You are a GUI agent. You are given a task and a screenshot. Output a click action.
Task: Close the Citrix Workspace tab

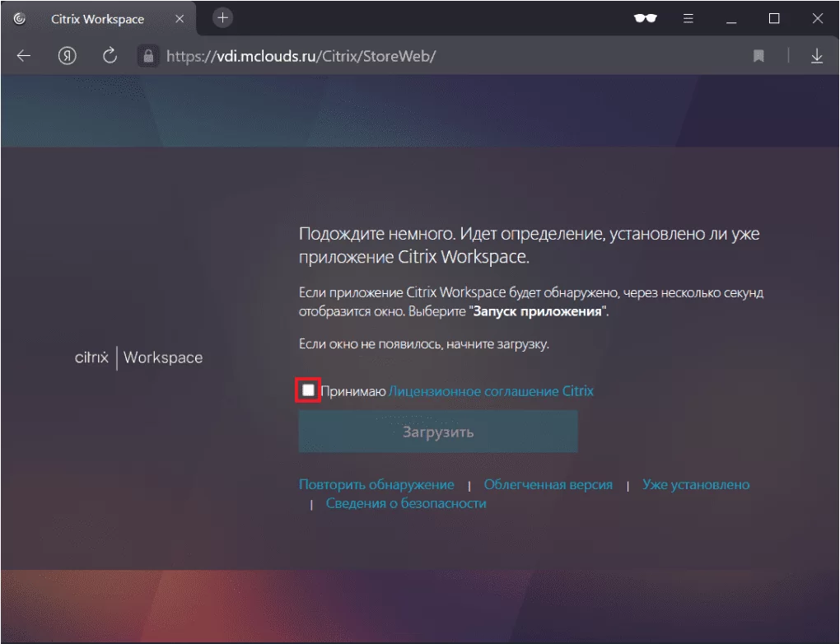coord(180,19)
